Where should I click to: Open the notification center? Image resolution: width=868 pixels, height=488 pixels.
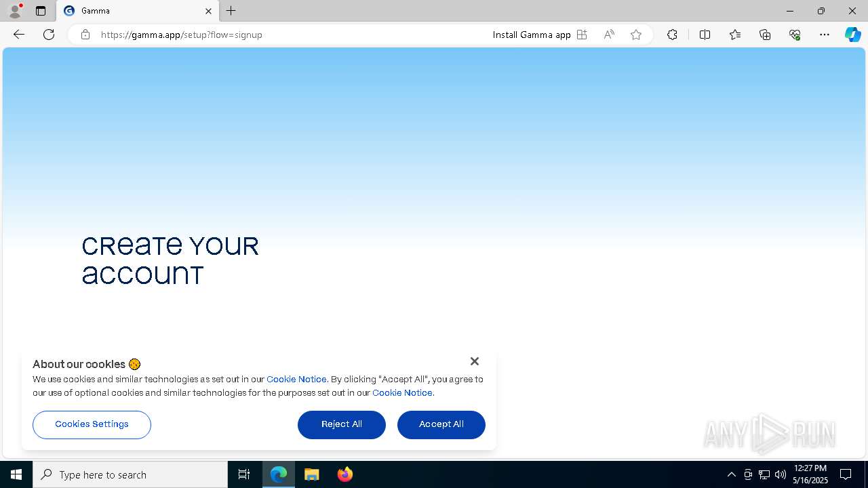click(846, 474)
